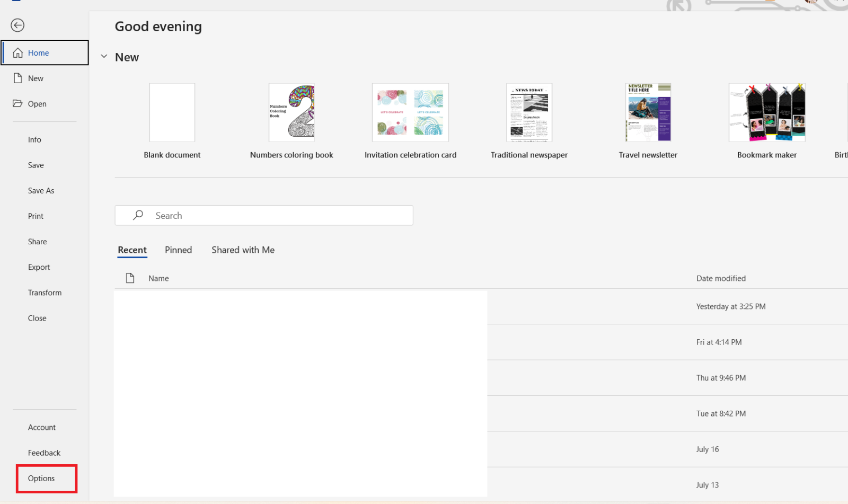
Task: Switch to the Pinned tab
Action: pyautogui.click(x=179, y=250)
